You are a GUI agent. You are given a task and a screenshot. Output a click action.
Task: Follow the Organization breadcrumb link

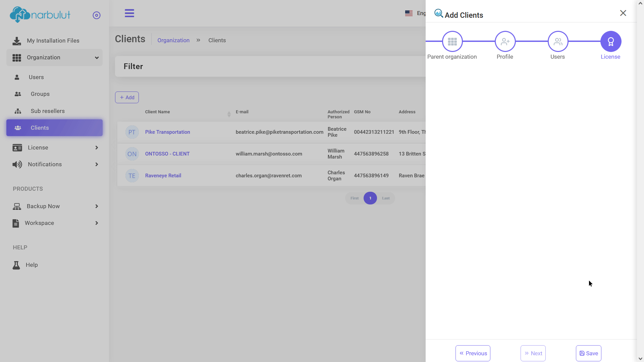click(x=173, y=40)
